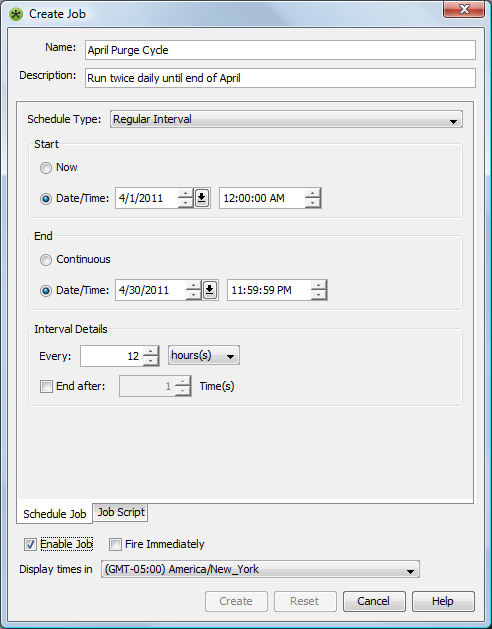The width and height of the screenshot is (492, 629).
Task: Tick the End after checkbox
Action: tap(46, 386)
